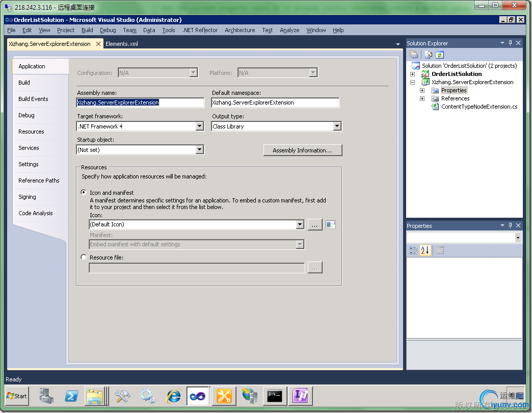The height and width of the screenshot is (413, 532).
Task: Open Properties panel window position arrow menu
Action: [502, 225]
